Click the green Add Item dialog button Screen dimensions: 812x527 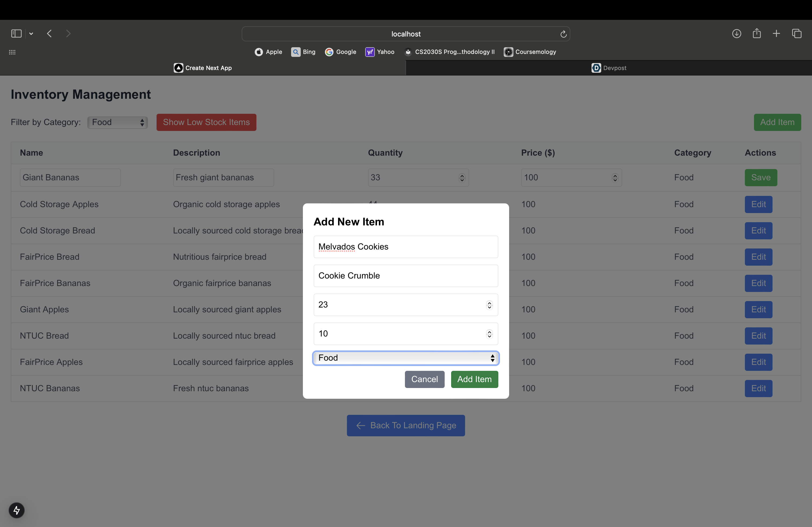point(474,379)
